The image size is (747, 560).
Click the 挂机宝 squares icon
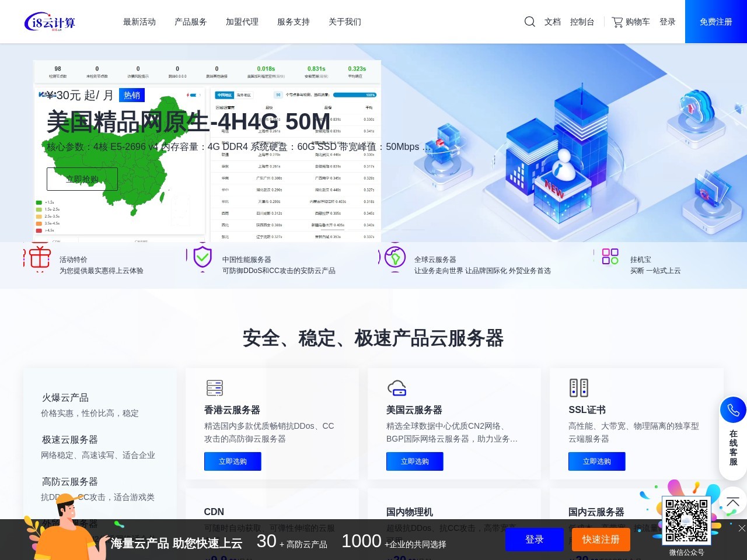(x=610, y=256)
